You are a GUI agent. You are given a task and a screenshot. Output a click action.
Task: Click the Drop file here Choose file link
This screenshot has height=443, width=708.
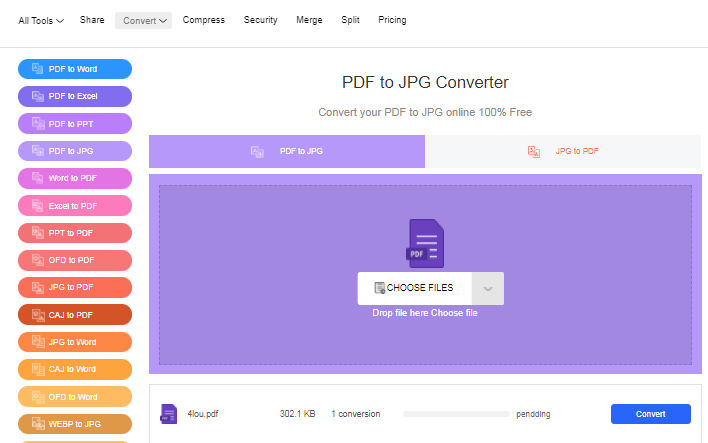(x=425, y=313)
